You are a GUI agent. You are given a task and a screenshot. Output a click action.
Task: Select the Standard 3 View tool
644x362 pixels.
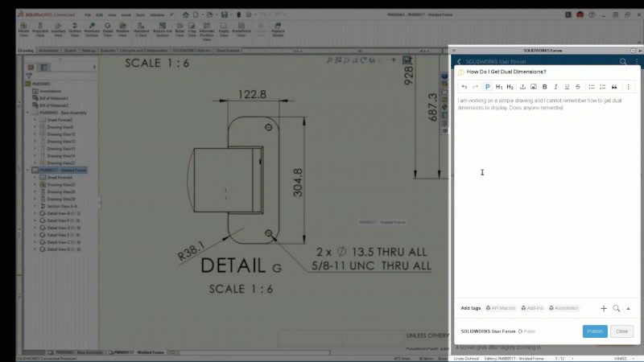(x=141, y=30)
